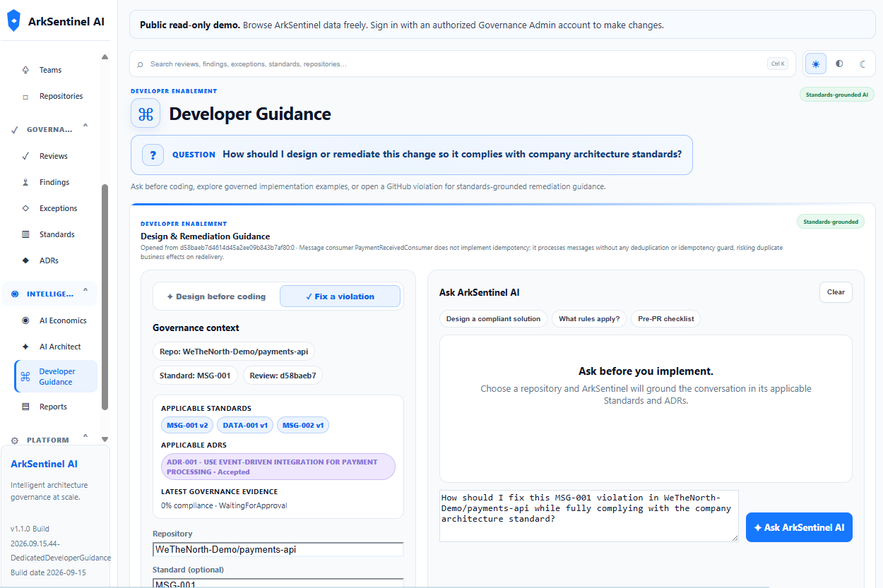Click the ADRs filled diamond icon
The width and height of the screenshot is (883, 588).
point(25,260)
